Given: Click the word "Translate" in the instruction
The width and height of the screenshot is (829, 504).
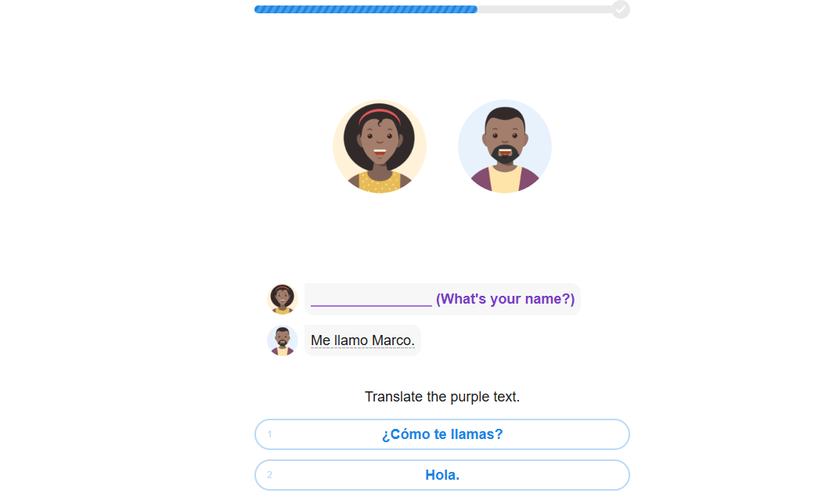Looking at the screenshot, I should click(x=394, y=397).
